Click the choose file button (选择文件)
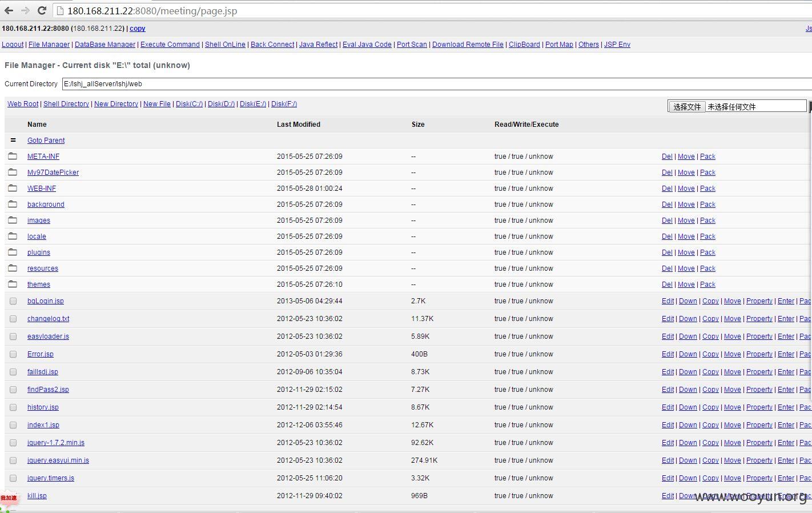The width and height of the screenshot is (812, 513). (x=687, y=107)
